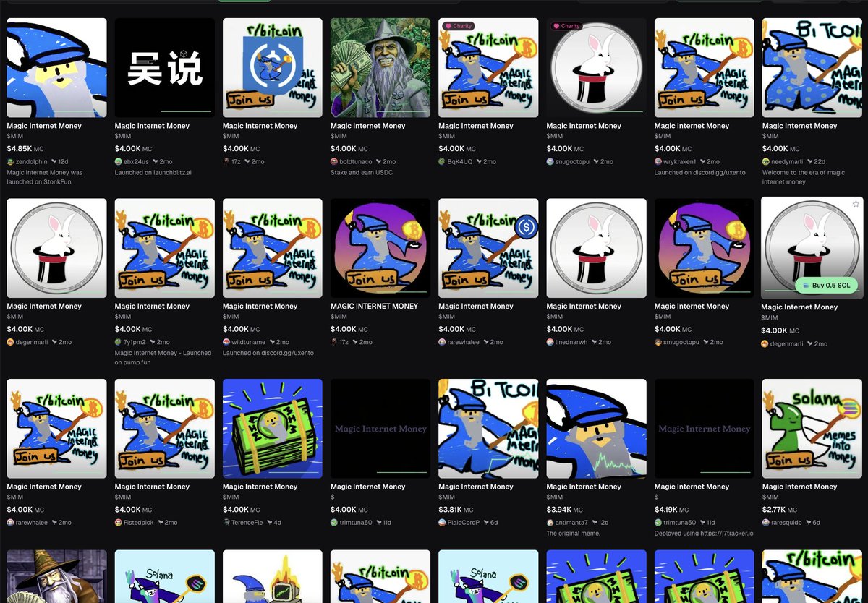Click the $3.94K MC market cap
Screen dimensions: 868x603
566,510
